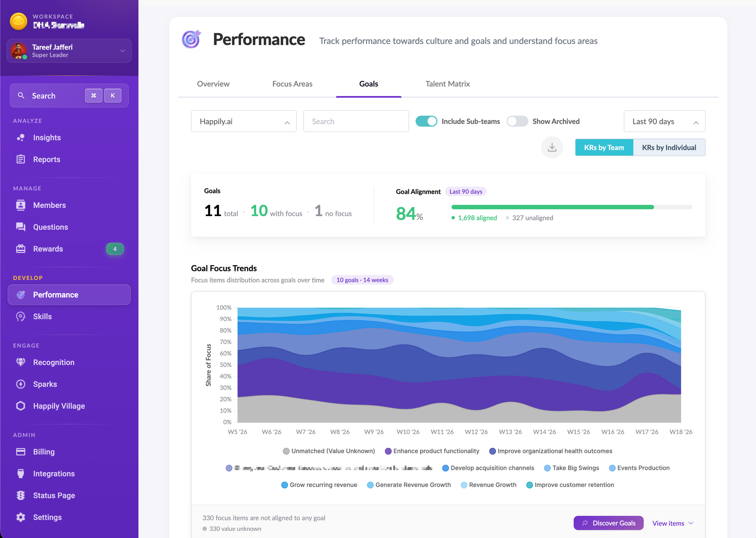Open Sparks lightning icon
Screen dimensions: 756x538
21,384
